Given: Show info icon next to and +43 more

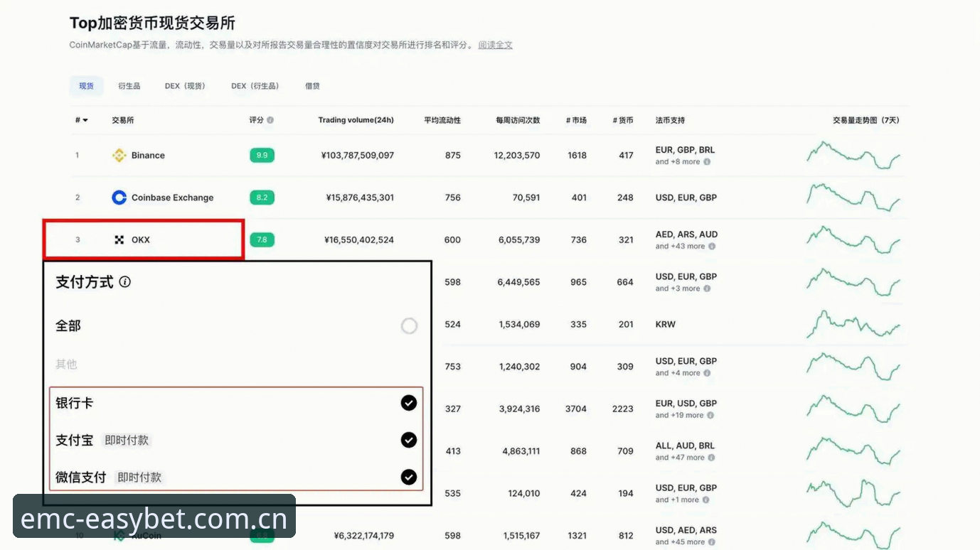Looking at the screenshot, I should pos(712,247).
